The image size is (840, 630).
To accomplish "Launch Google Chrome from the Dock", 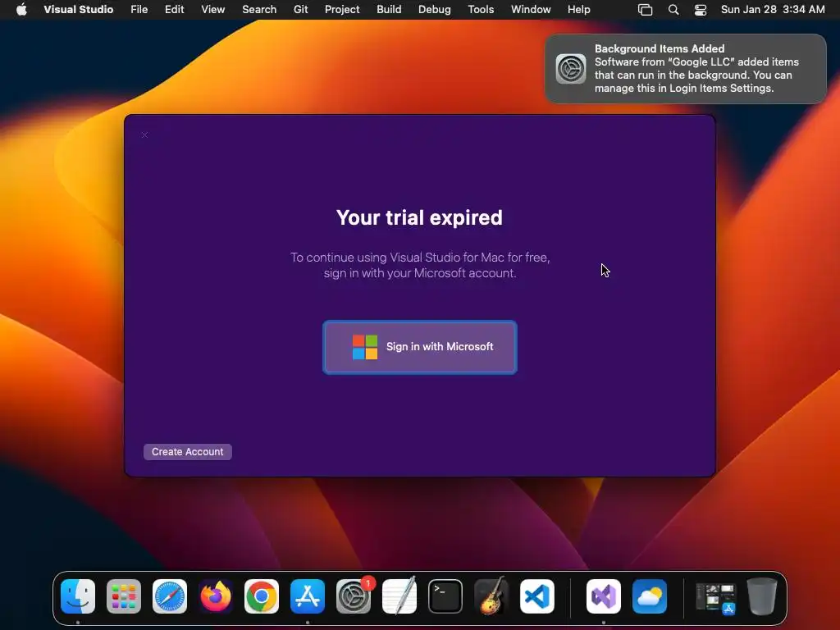I will (x=262, y=596).
